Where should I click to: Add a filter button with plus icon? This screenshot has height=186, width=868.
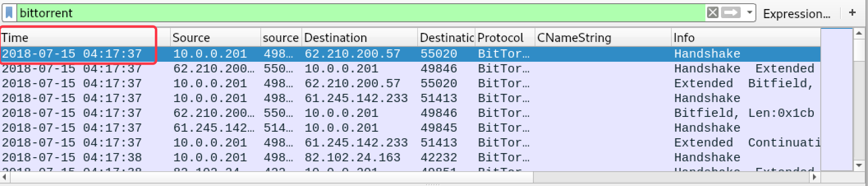pyautogui.click(x=852, y=13)
